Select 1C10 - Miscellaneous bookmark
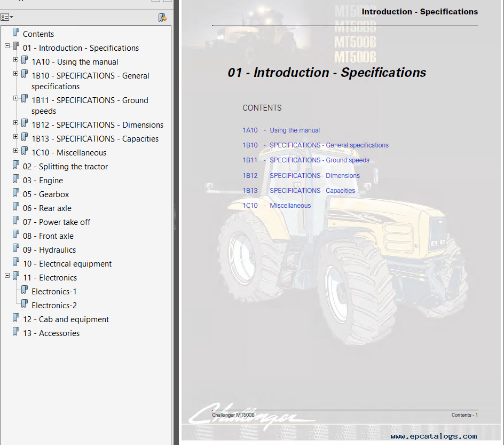 pyautogui.click(x=69, y=153)
